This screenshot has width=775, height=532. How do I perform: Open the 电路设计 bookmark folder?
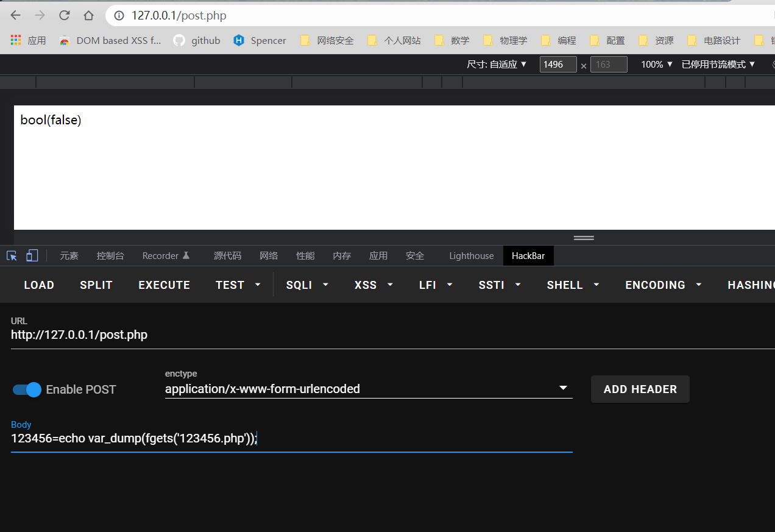(x=713, y=40)
